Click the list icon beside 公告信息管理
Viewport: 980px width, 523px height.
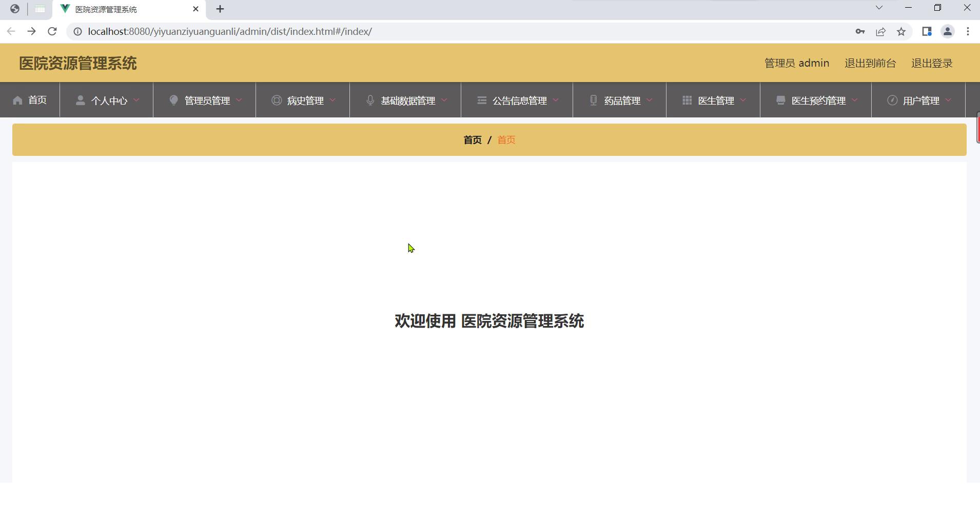click(x=482, y=100)
